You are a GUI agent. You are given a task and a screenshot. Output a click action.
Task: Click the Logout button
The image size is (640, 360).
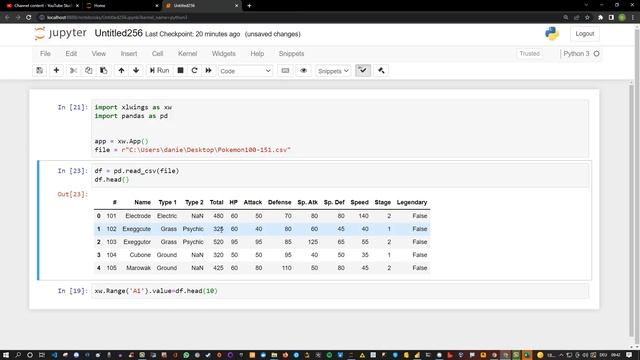(585, 34)
